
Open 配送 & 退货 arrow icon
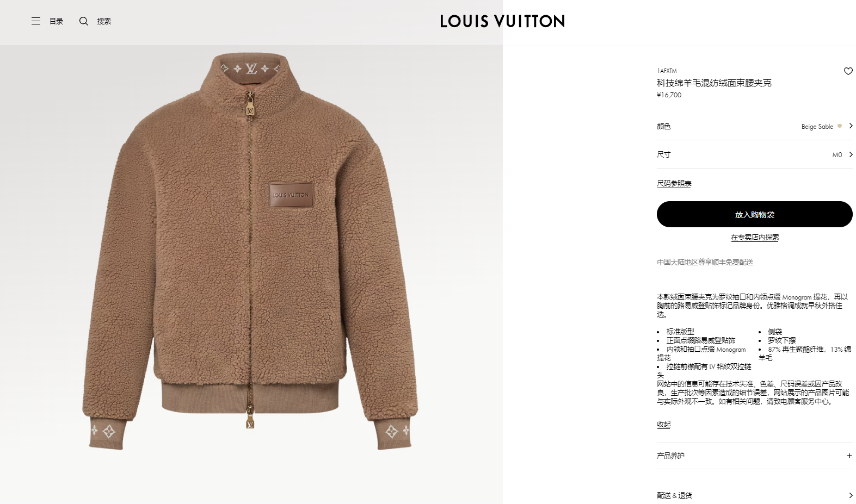[x=851, y=495]
